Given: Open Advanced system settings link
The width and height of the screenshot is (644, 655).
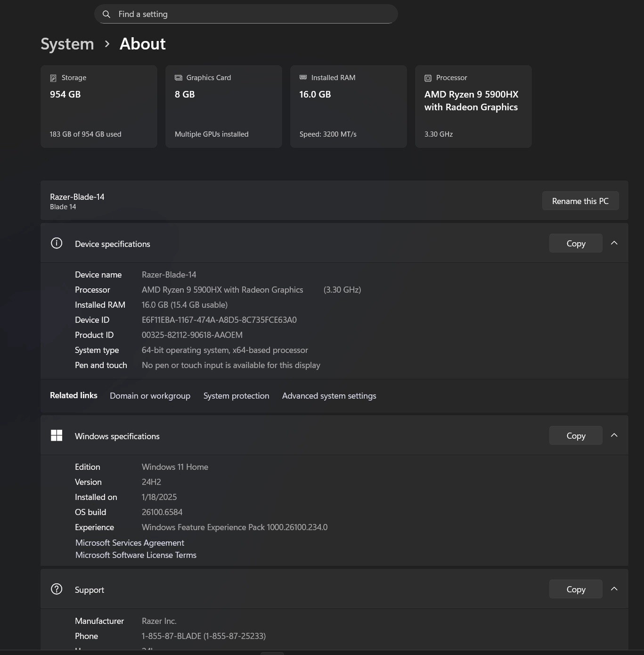Looking at the screenshot, I should click(x=329, y=396).
